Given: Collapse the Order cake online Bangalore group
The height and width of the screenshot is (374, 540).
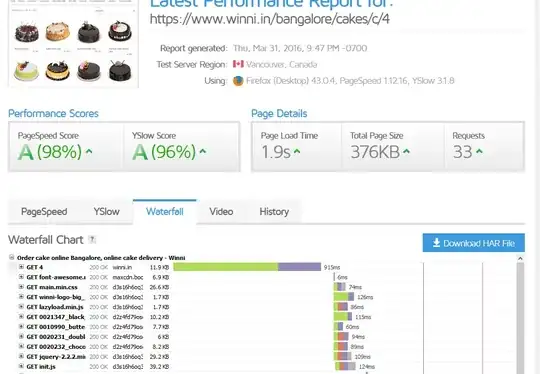Looking at the screenshot, I should pyautogui.click(x=12, y=257).
